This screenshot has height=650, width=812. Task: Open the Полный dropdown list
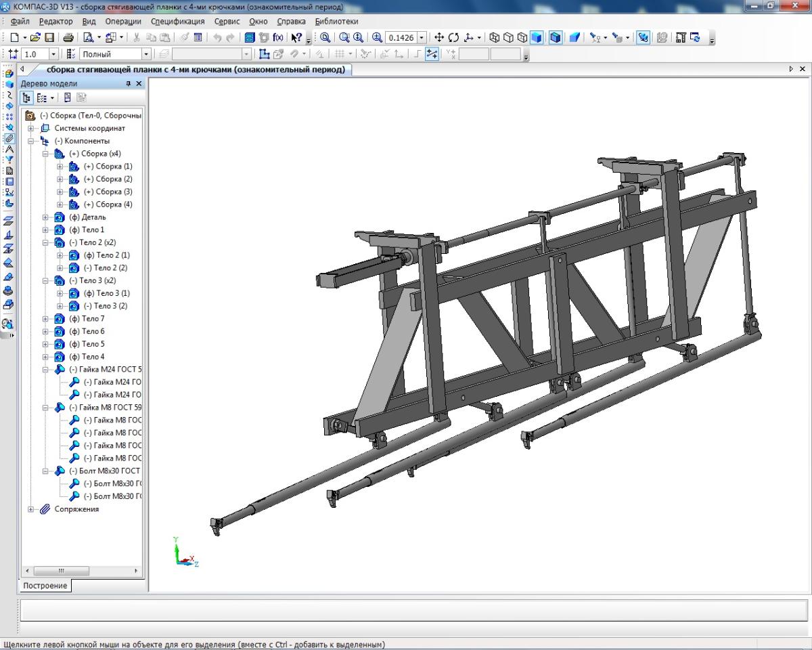(x=145, y=54)
